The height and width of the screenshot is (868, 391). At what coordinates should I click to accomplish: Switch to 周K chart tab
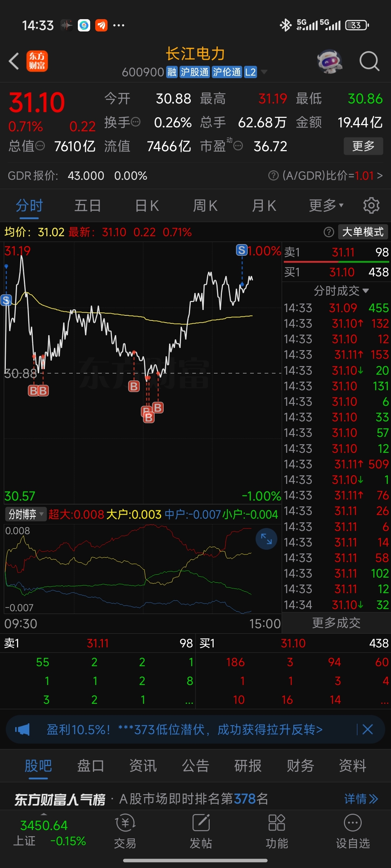click(205, 205)
